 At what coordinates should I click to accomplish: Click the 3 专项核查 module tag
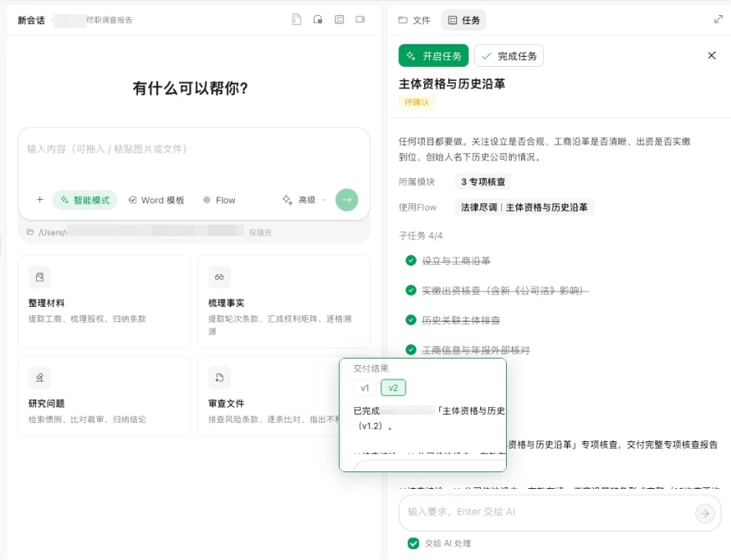[483, 181]
